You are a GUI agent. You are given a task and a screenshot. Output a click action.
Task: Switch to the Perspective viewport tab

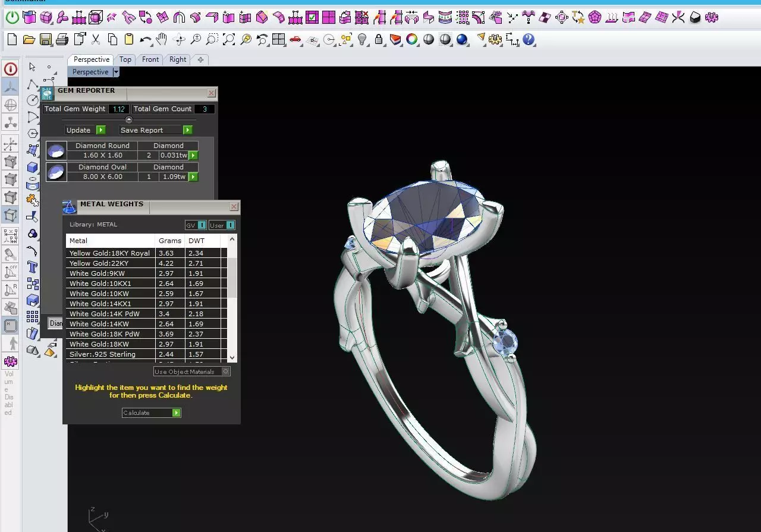coord(92,59)
